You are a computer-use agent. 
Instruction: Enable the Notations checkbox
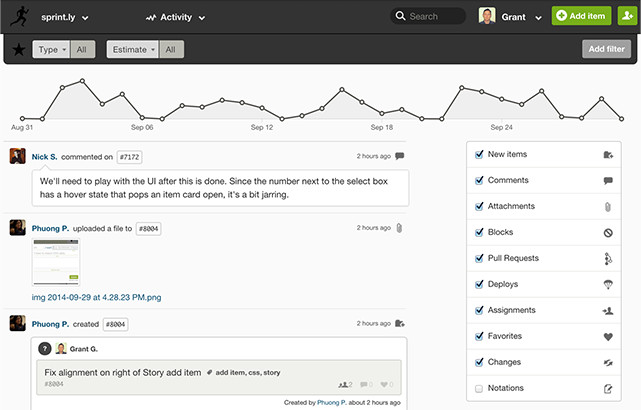tap(479, 388)
